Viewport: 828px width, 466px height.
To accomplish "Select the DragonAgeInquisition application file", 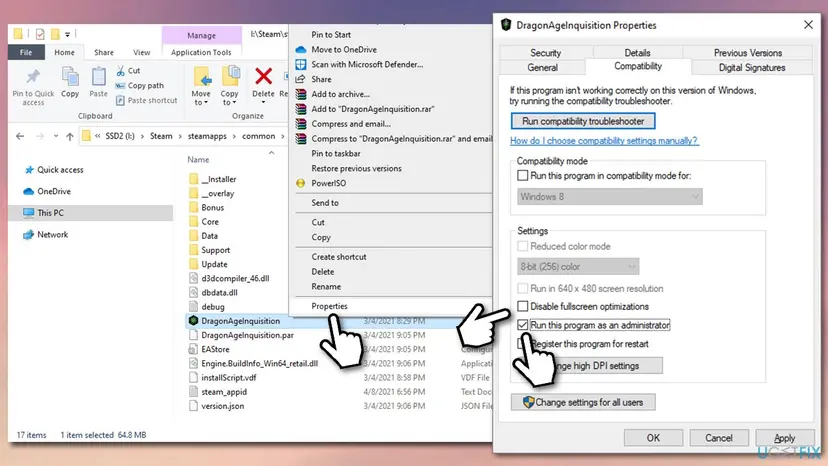I will 234,321.
